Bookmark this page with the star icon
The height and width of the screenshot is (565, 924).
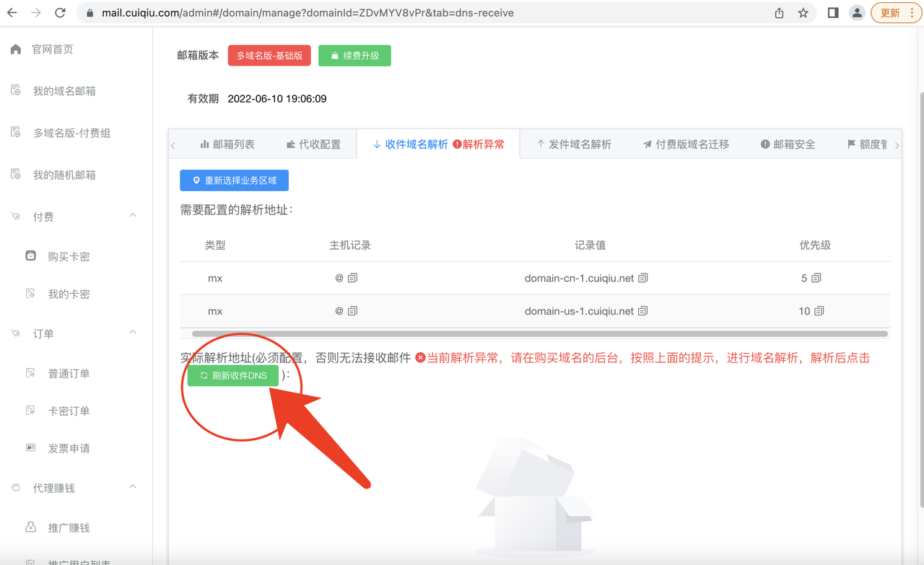tap(803, 13)
